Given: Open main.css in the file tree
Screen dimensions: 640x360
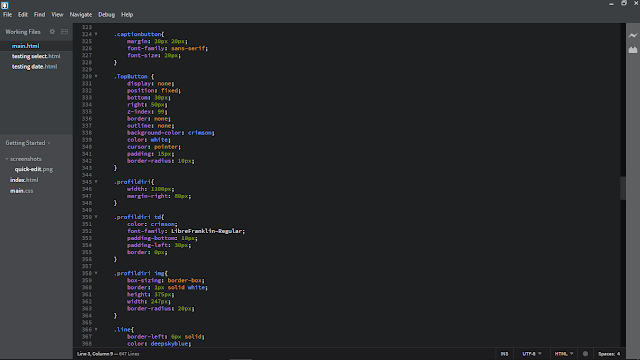Looking at the screenshot, I should pos(22,191).
